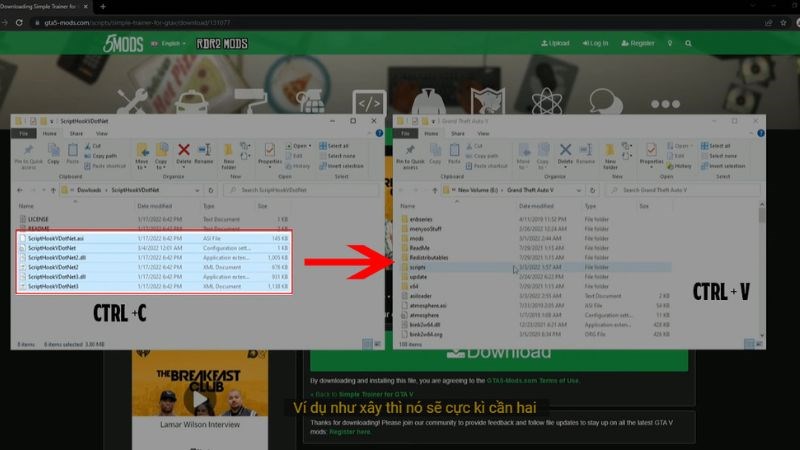Open the File menu in ScriptHookVDotNet window

23,133
